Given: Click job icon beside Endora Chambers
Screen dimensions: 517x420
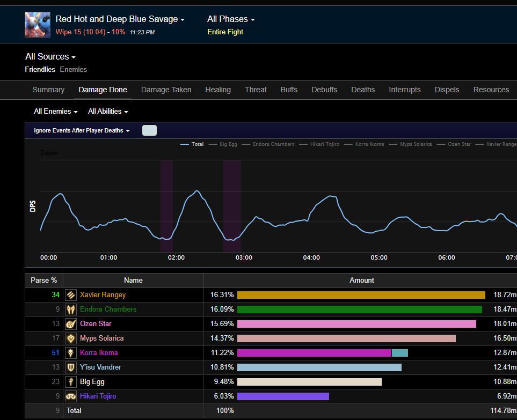Looking at the screenshot, I should coord(71,310).
